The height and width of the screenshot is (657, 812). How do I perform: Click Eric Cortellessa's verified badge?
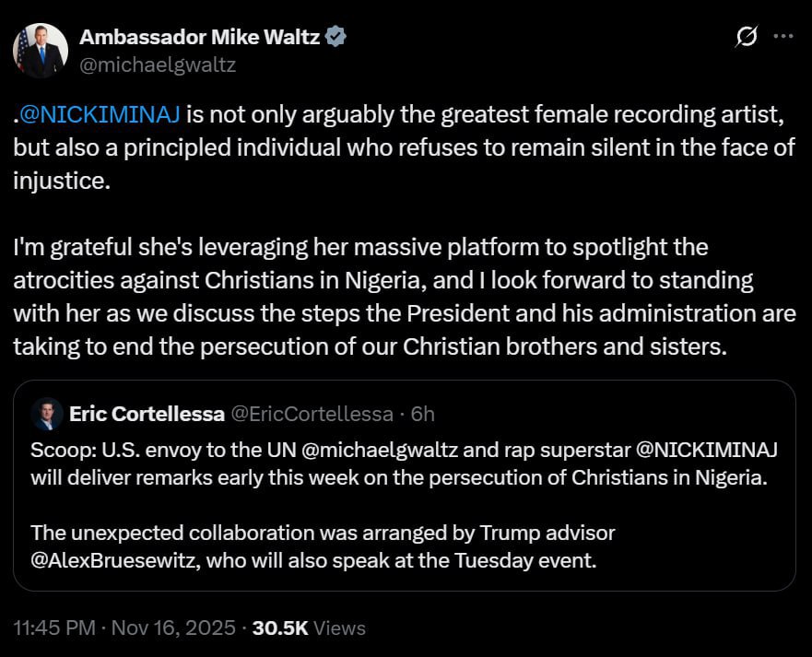pos(227,414)
